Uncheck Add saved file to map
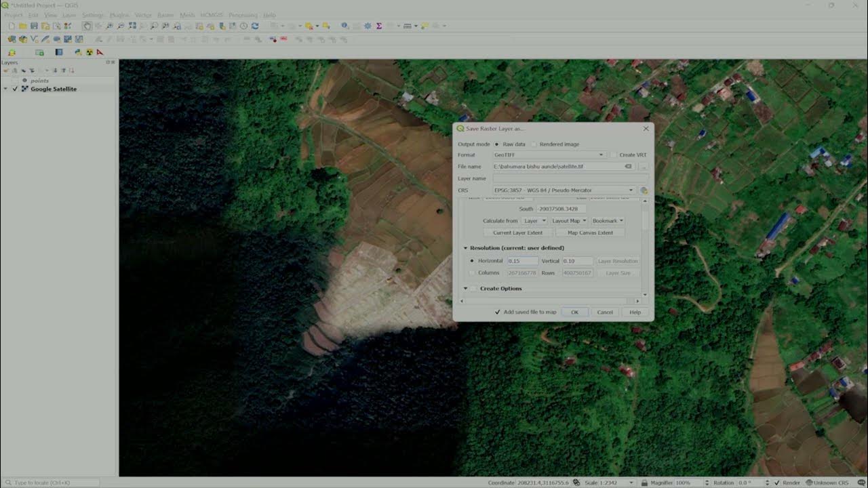Screen dimensions: 868x488 tap(498, 312)
